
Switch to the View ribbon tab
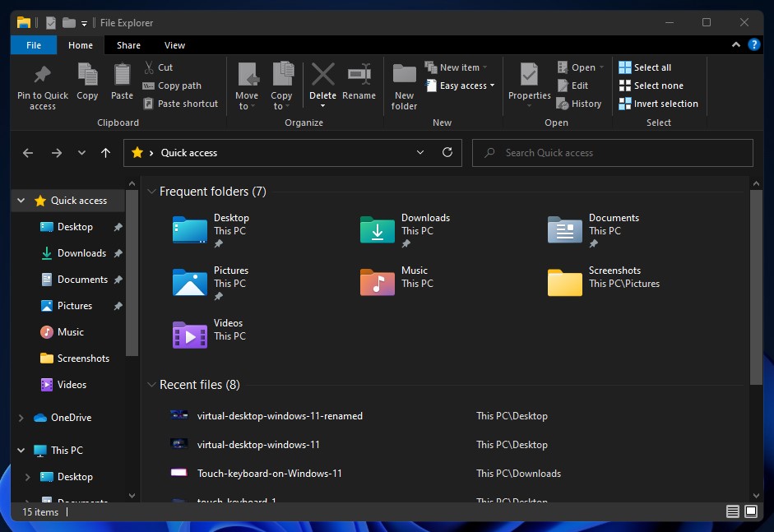[x=174, y=45]
